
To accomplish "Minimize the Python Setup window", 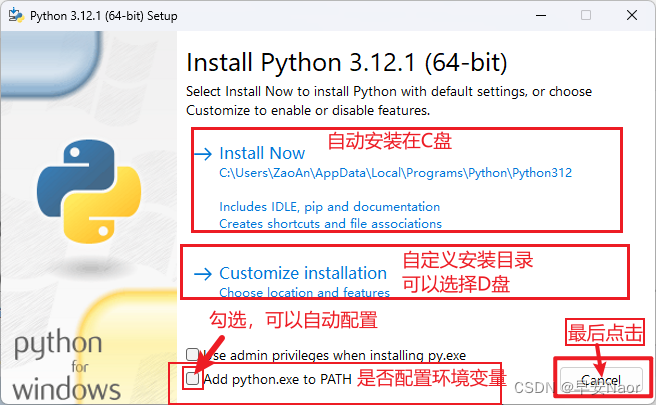I will point(541,15).
